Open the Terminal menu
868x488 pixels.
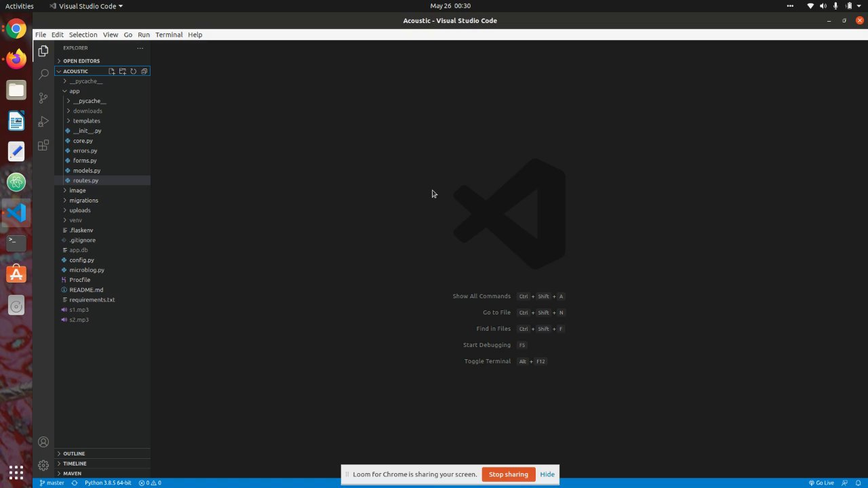tap(169, 35)
